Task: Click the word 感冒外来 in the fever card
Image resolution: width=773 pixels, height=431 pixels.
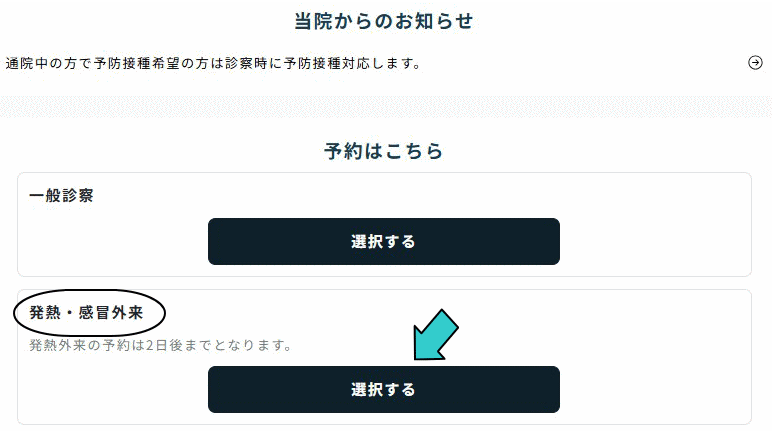Action: [110, 313]
